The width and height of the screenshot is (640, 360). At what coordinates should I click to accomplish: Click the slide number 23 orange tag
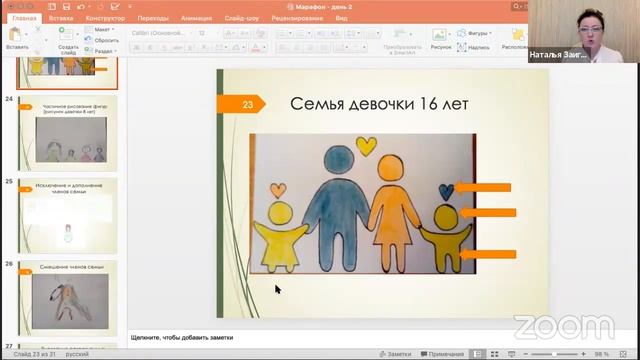pyautogui.click(x=241, y=104)
